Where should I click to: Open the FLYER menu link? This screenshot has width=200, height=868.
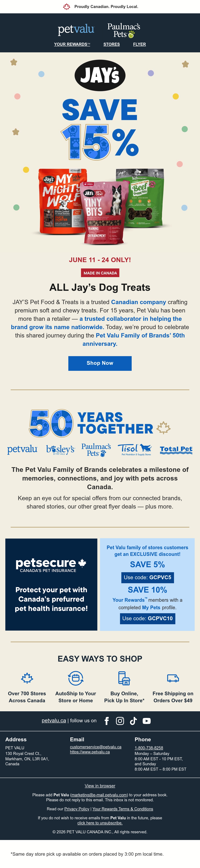(139, 44)
